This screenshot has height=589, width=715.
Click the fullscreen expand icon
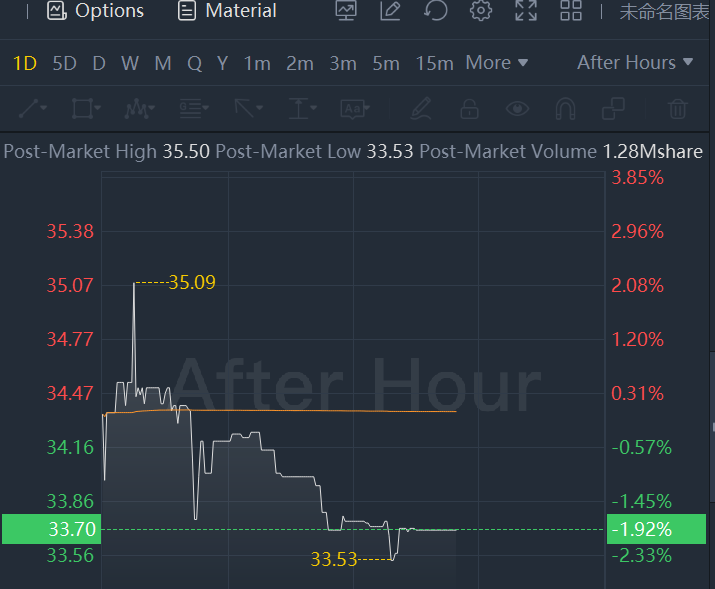[x=526, y=11]
